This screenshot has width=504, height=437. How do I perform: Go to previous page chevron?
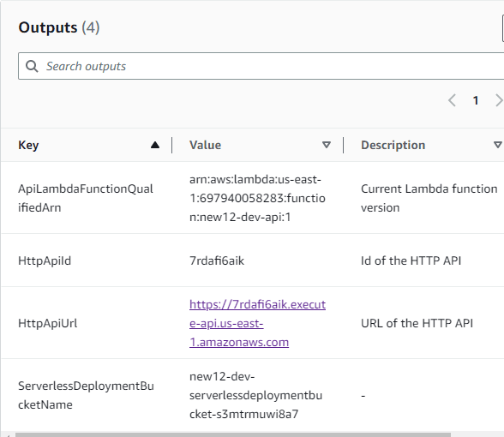452,100
